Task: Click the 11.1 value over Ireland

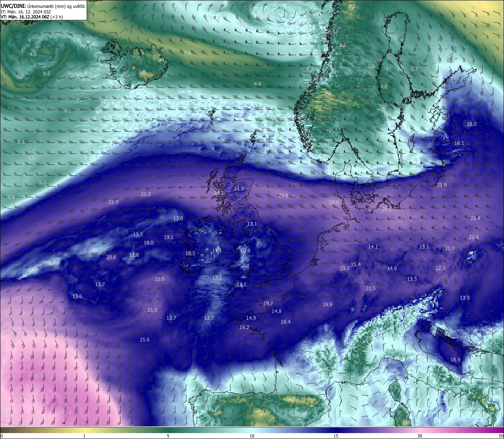Action: (x=217, y=250)
